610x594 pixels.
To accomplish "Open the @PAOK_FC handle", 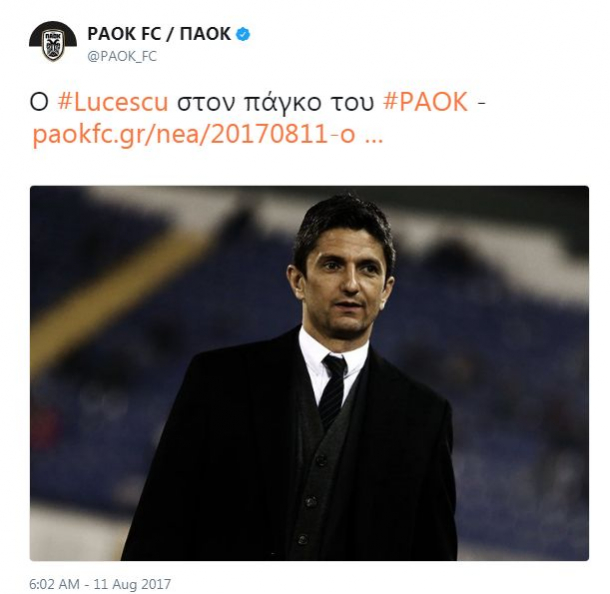I will click(122, 56).
